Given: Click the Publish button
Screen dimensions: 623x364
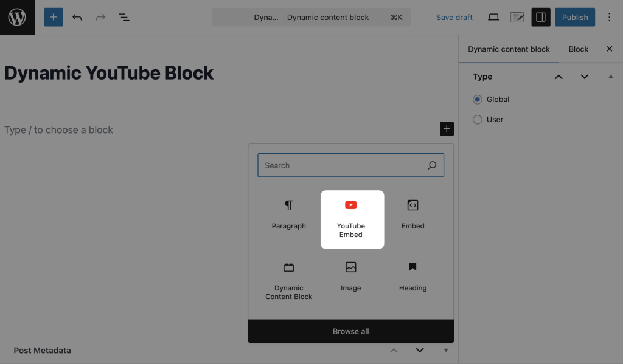Looking at the screenshot, I should (x=574, y=17).
